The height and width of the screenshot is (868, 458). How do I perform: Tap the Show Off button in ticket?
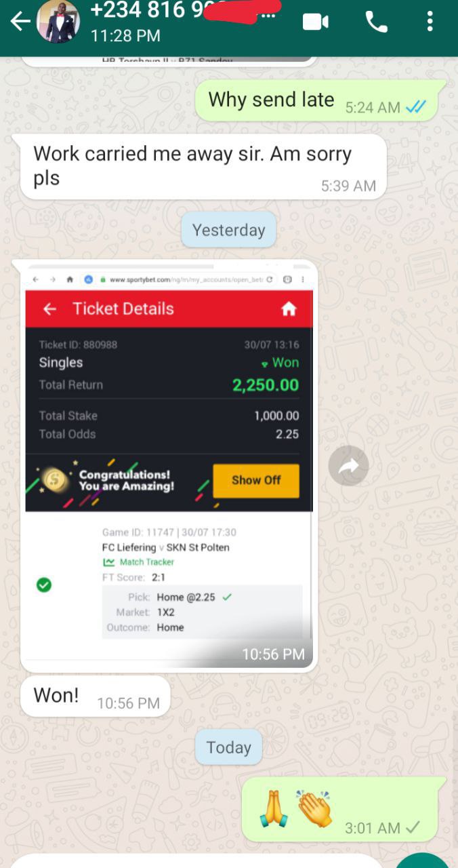click(256, 480)
